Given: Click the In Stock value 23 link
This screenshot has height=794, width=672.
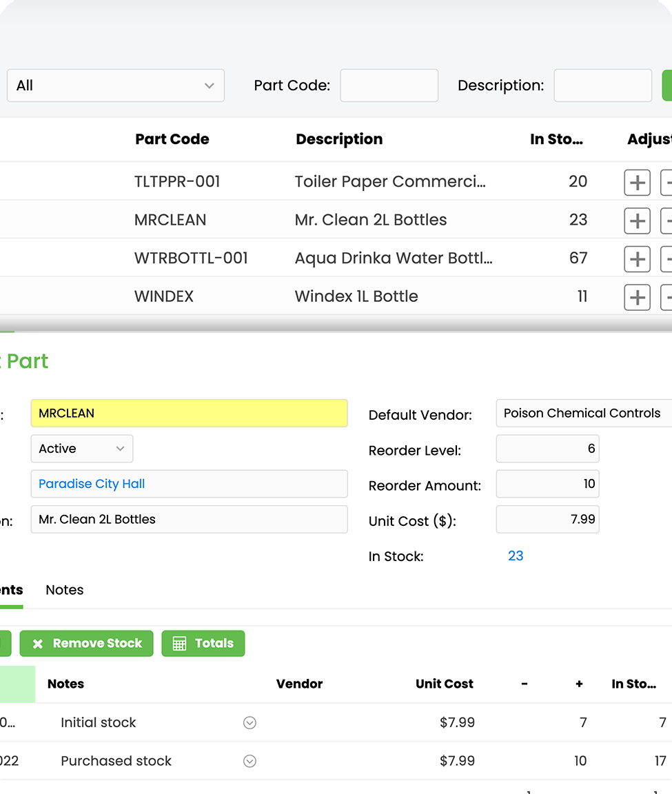Looking at the screenshot, I should [x=516, y=556].
